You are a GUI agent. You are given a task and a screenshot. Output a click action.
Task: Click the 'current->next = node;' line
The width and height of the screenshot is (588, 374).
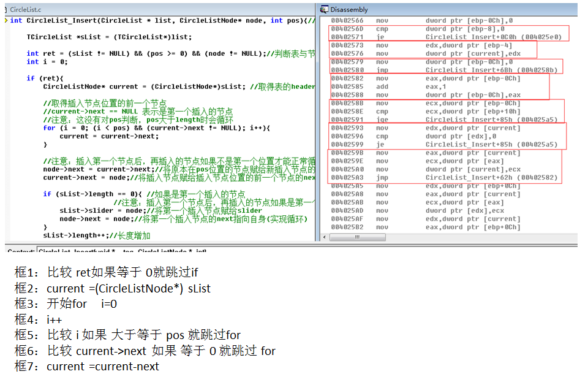tap(179, 177)
